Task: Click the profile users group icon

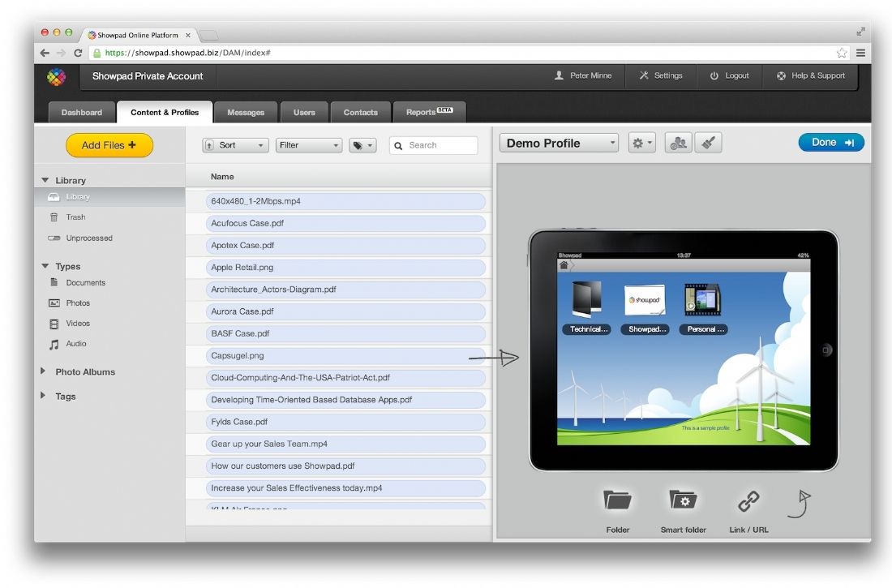Action: tap(678, 143)
